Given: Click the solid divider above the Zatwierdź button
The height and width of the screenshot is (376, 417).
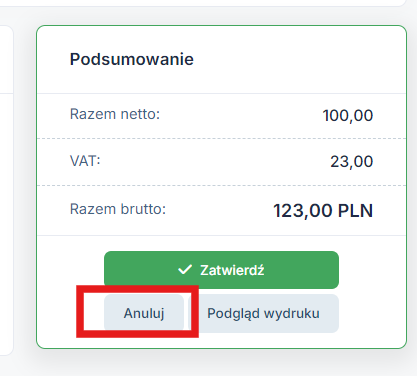Looking at the screenshot, I should click(x=221, y=235).
